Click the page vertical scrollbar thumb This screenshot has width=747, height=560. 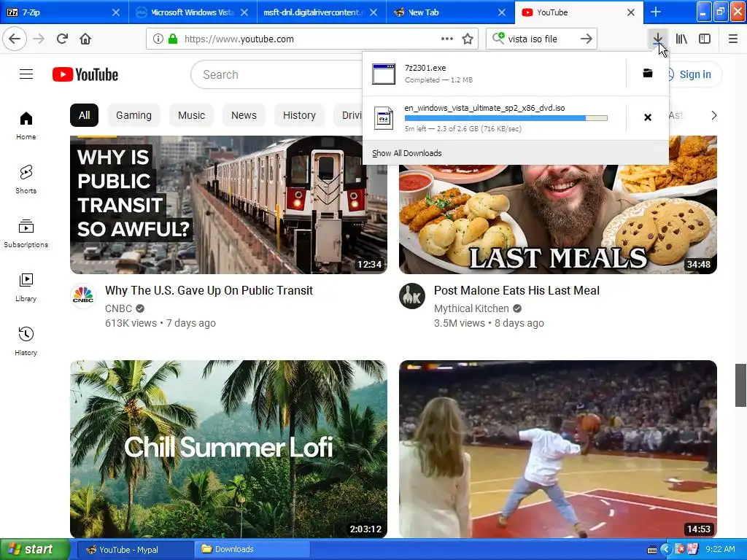741,385
